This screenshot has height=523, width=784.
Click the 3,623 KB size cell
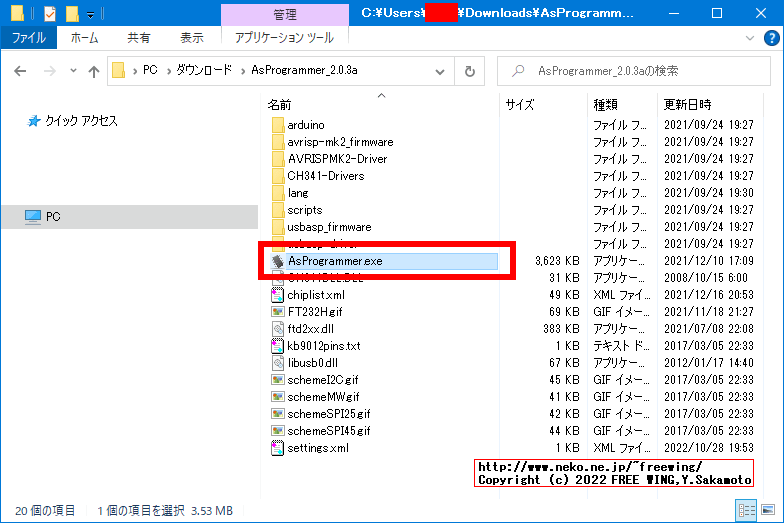557,261
